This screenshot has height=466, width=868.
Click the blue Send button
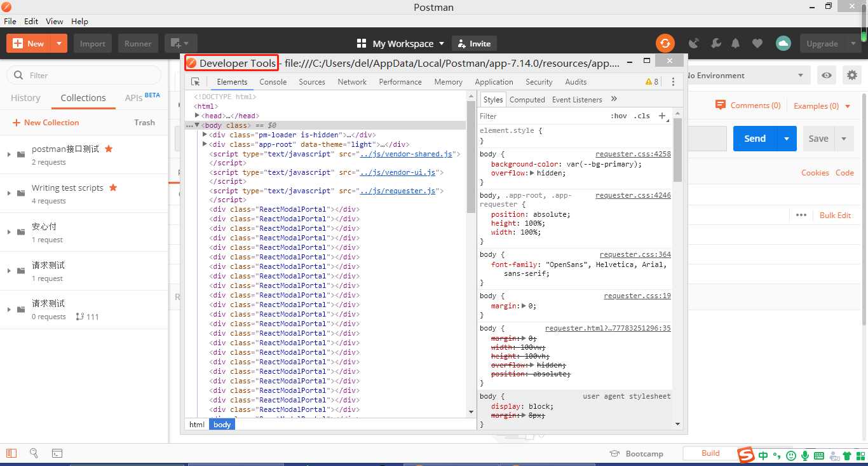click(x=755, y=139)
